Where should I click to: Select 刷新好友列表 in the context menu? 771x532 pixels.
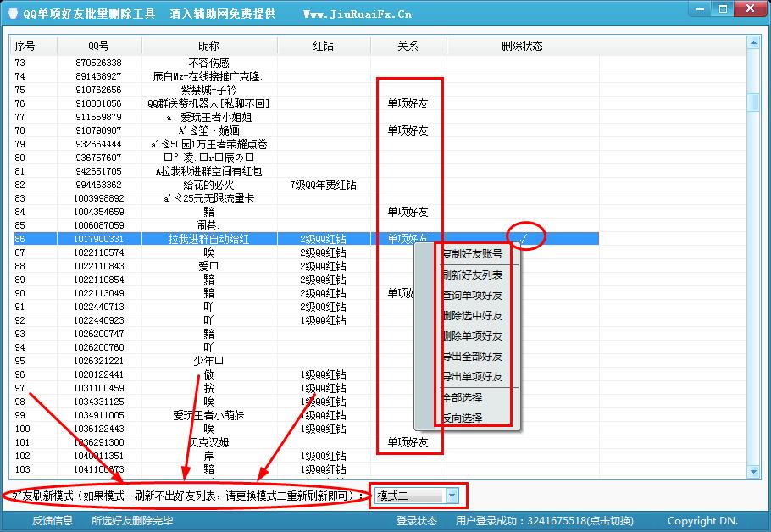coord(472,274)
